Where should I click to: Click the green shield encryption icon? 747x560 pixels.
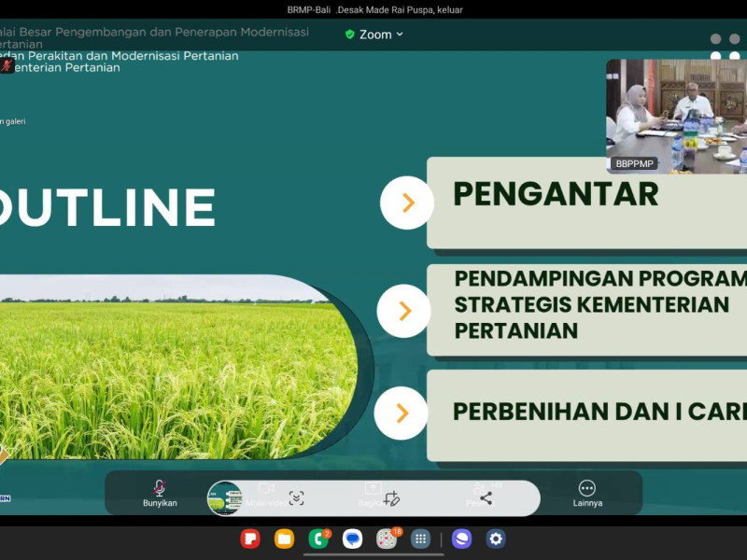point(350,35)
